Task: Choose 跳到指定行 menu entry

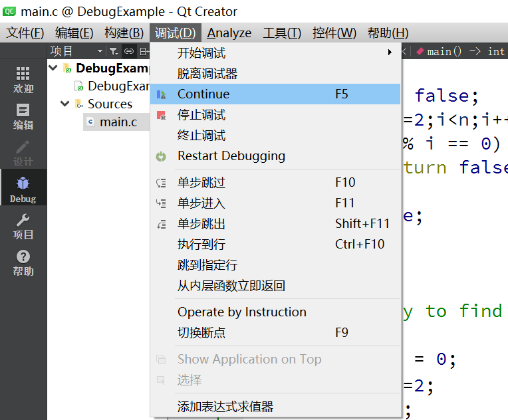Action: click(x=275, y=265)
